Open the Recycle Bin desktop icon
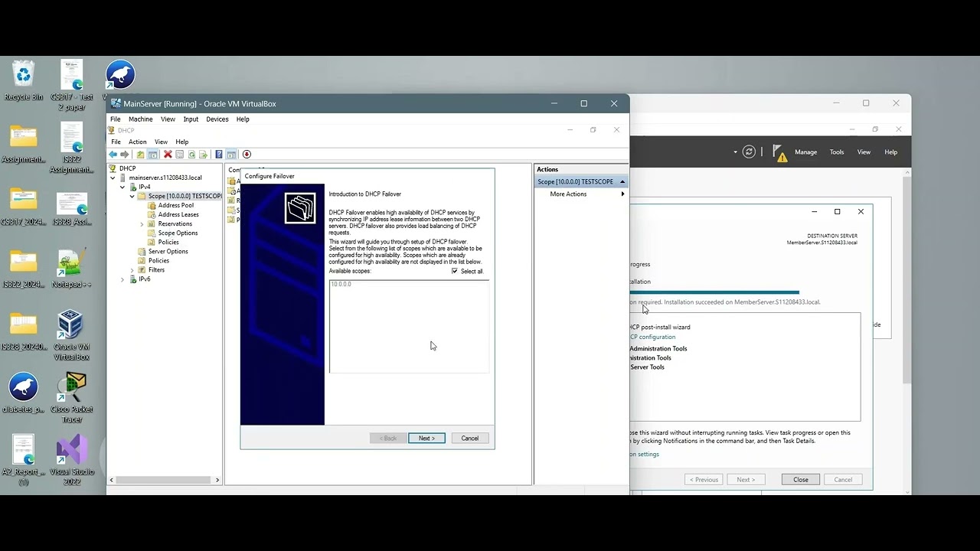Viewport: 980px width, 551px height. pos(24,80)
